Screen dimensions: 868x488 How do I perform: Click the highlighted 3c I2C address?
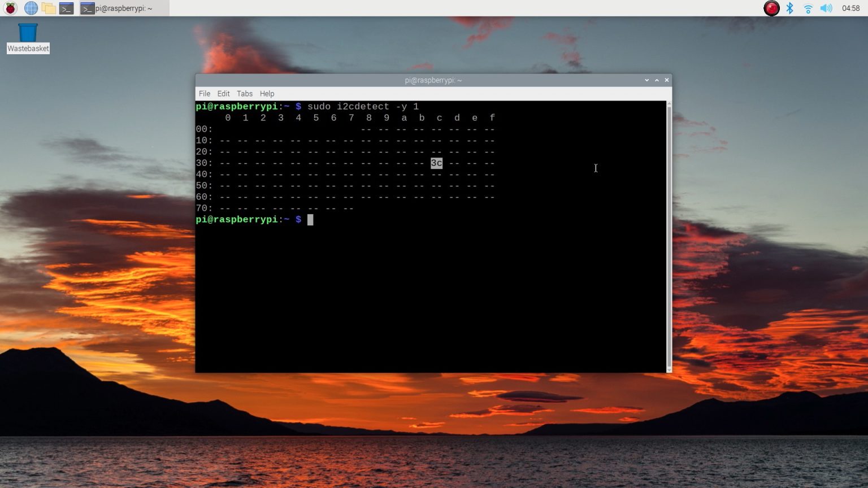(436, 163)
